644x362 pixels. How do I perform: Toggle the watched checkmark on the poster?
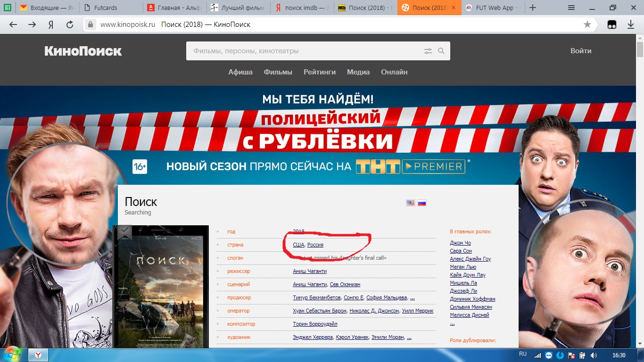coord(124,231)
